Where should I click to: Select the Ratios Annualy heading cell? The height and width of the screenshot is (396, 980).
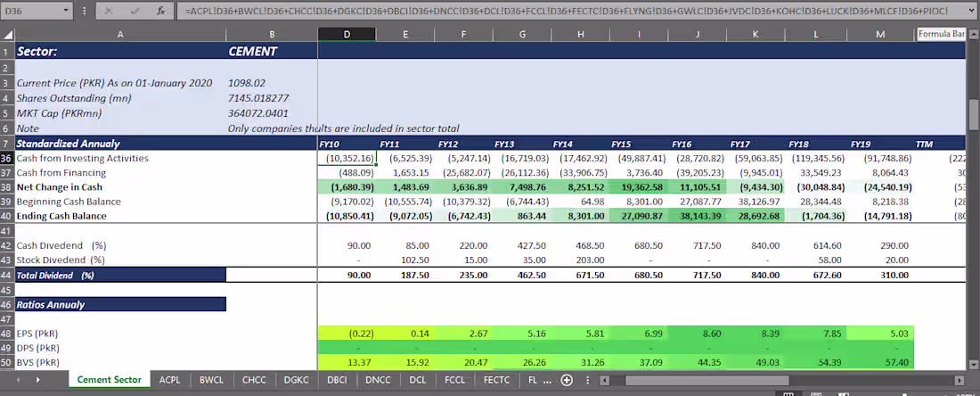click(x=120, y=305)
